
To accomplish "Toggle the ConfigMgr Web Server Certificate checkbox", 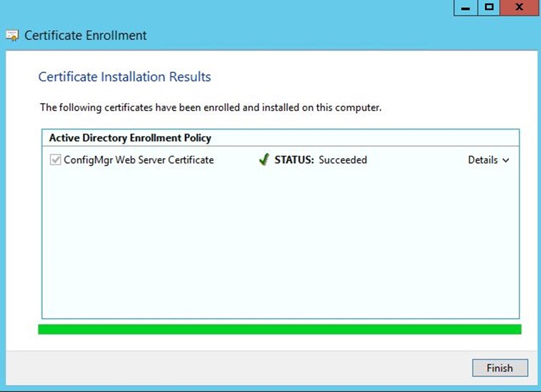I will (x=55, y=160).
